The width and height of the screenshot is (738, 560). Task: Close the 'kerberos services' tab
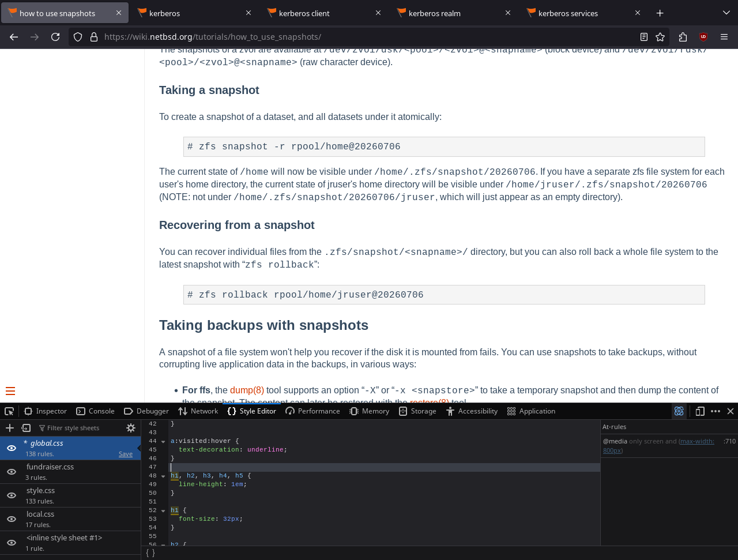[638, 13]
